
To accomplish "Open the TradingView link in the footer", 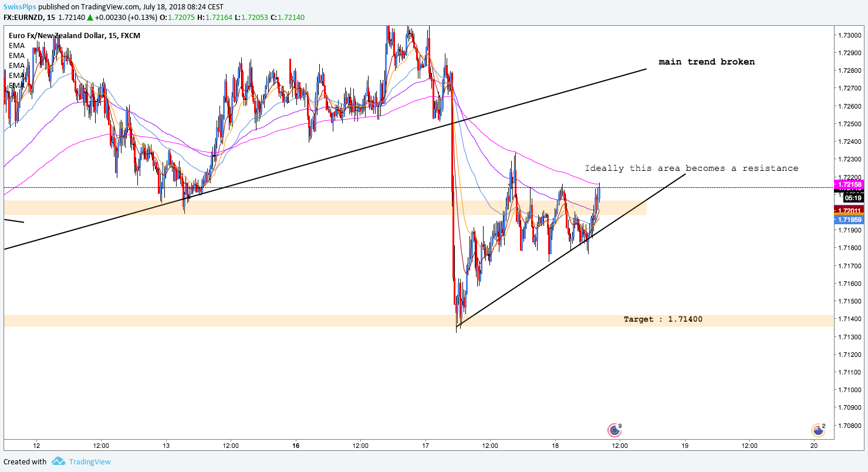I will point(90,461).
